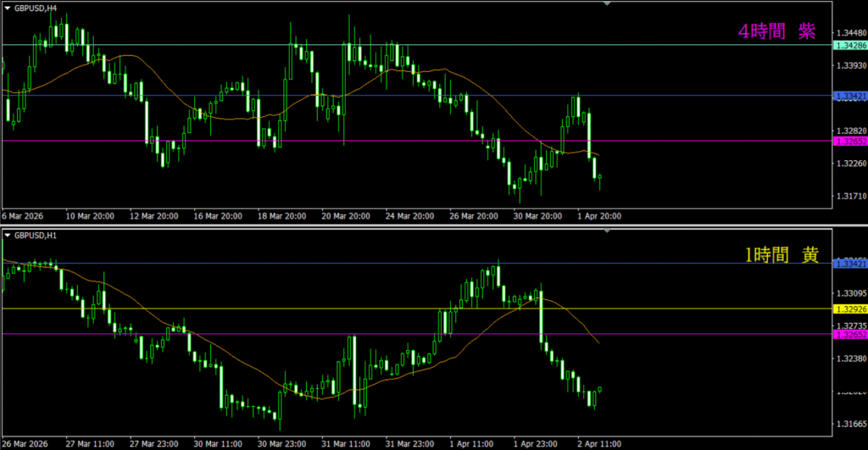Click the '2 Apr 11:00' time axis label
The height and width of the screenshot is (450, 868).
click(600, 442)
